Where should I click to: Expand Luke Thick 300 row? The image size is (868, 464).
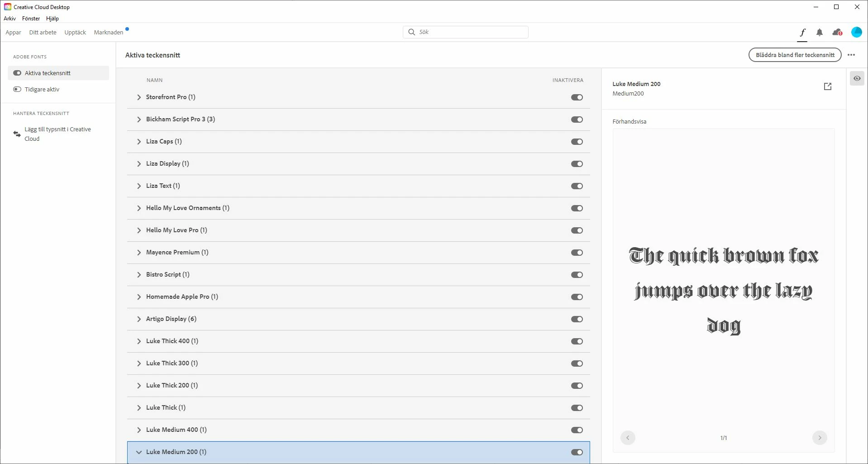point(139,364)
